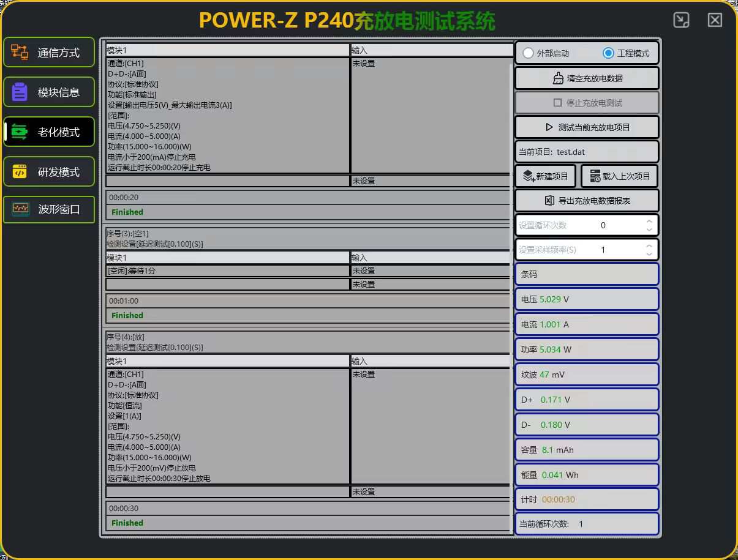Decrease 设置采样频率 with the down arrow

point(649,254)
